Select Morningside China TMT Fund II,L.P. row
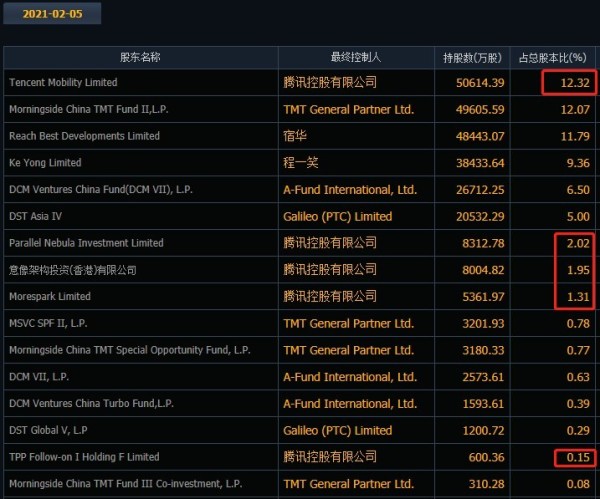The image size is (600, 499). (x=299, y=109)
